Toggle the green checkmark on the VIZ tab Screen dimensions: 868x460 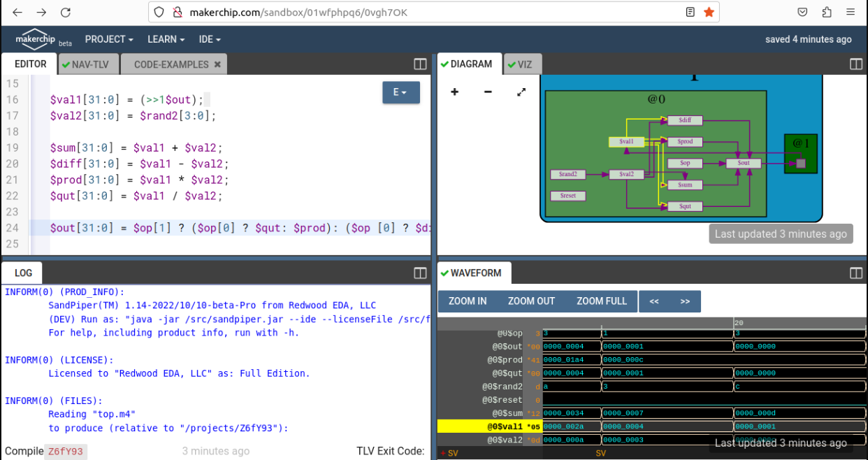512,64
